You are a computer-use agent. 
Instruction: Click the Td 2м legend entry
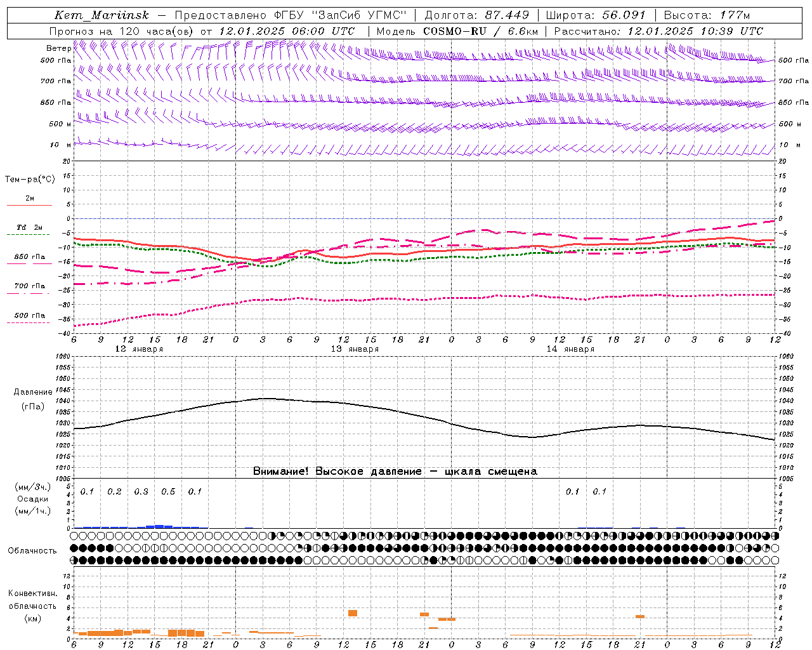point(30,227)
